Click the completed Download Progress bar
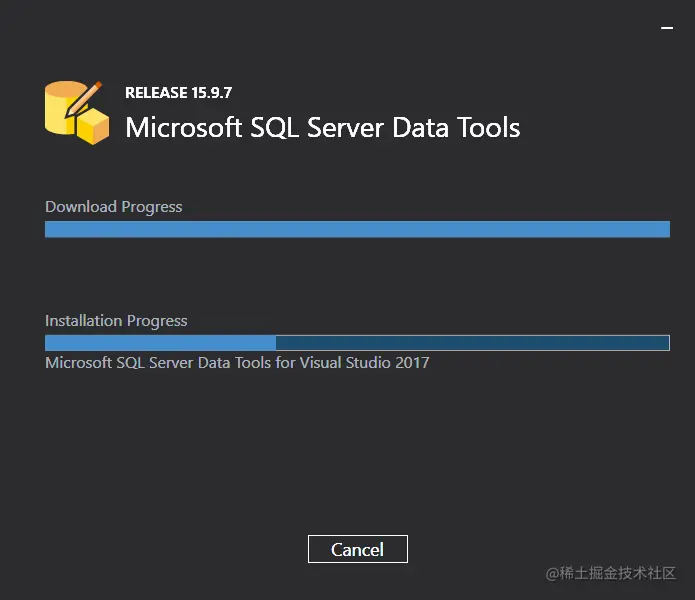Image resolution: width=695 pixels, height=600 pixels. pyautogui.click(x=357, y=229)
